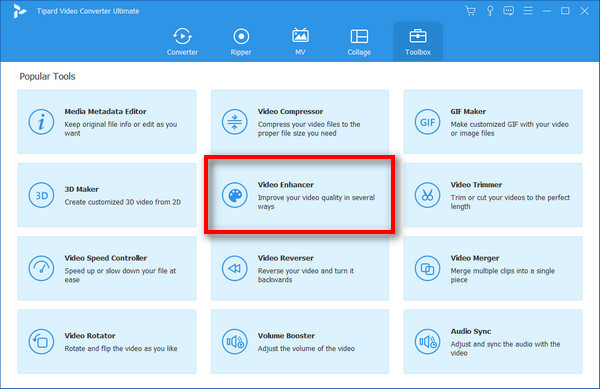Click the Video Reverser rewind icon
This screenshot has height=389, width=600.
pyautogui.click(x=235, y=268)
